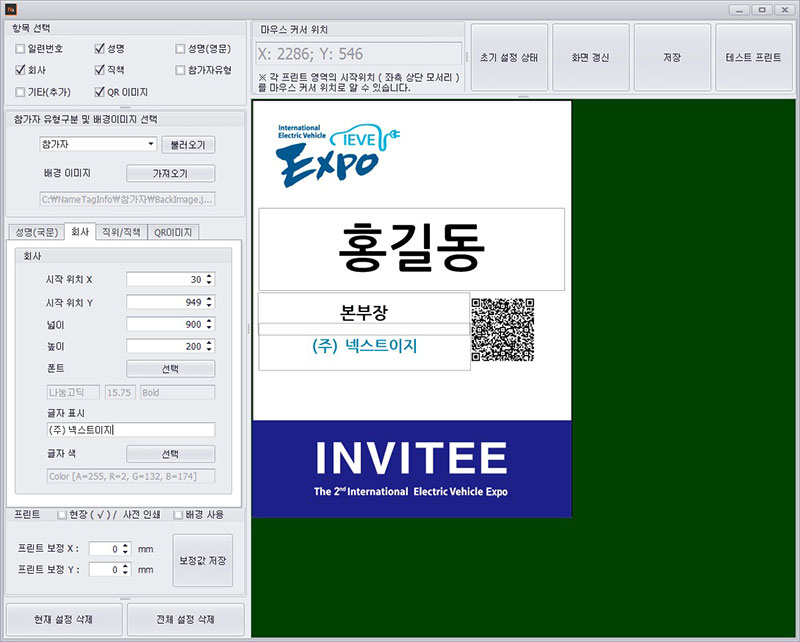Viewport: 800px width, 642px height.
Task: Select the 홍길동 name box on preview
Action: 412,249
